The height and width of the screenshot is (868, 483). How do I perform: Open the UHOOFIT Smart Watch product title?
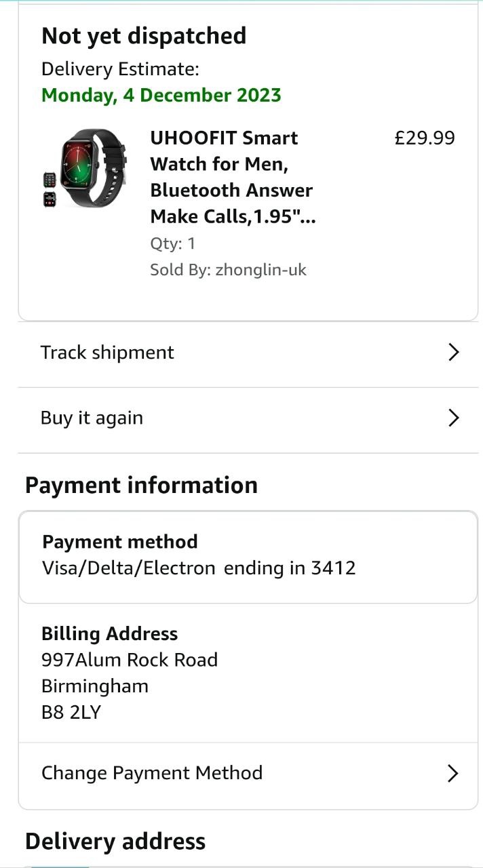[x=231, y=177]
